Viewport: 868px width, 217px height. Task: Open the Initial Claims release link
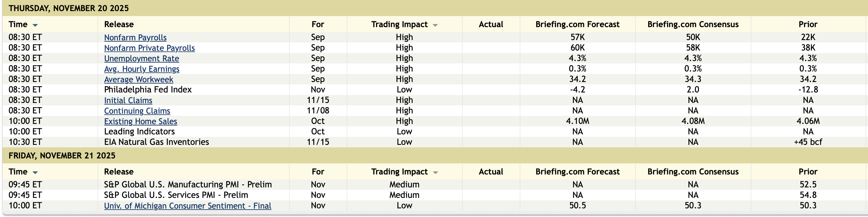(x=128, y=100)
